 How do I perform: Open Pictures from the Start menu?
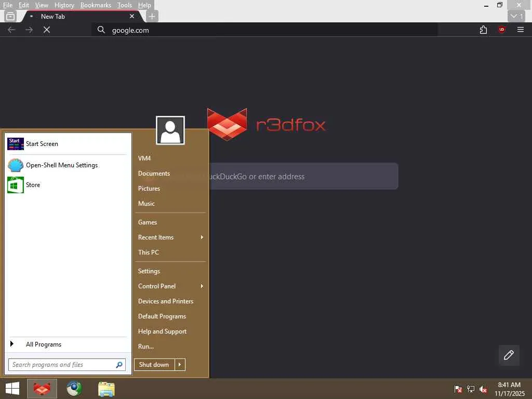170,188
